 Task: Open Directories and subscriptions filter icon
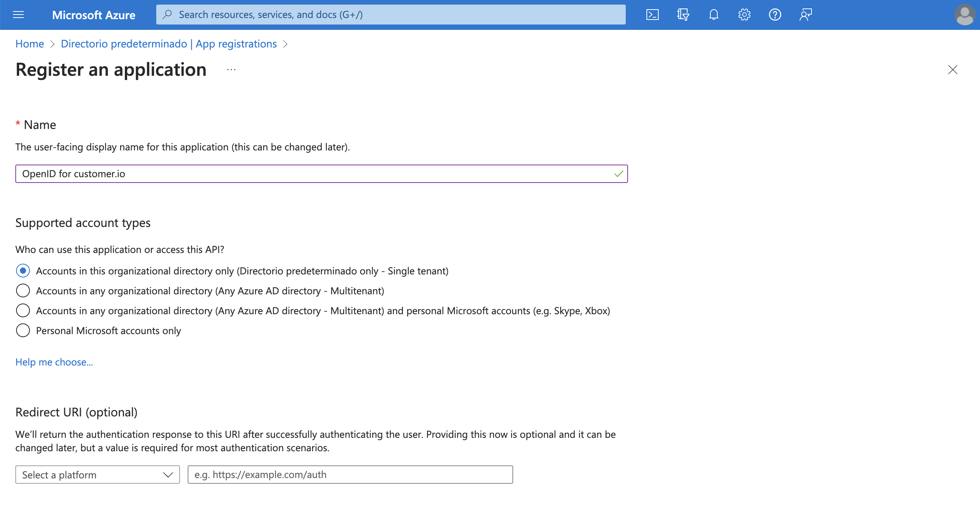point(683,15)
